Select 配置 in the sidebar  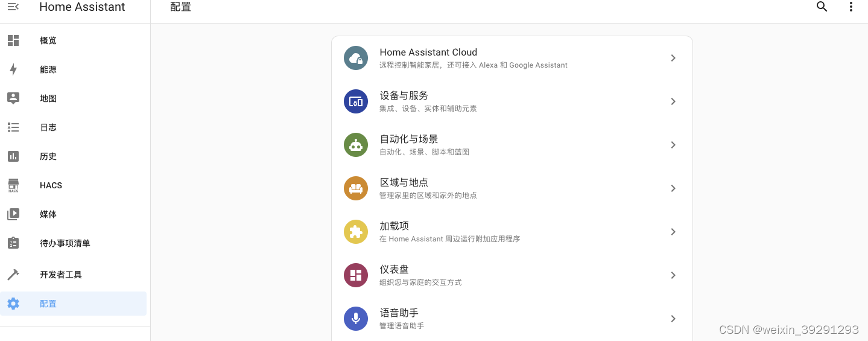74,304
